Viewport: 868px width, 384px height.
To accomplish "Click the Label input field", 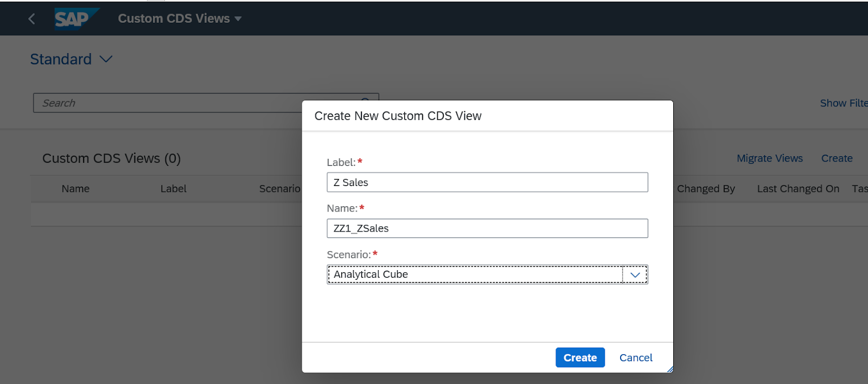I will click(487, 183).
